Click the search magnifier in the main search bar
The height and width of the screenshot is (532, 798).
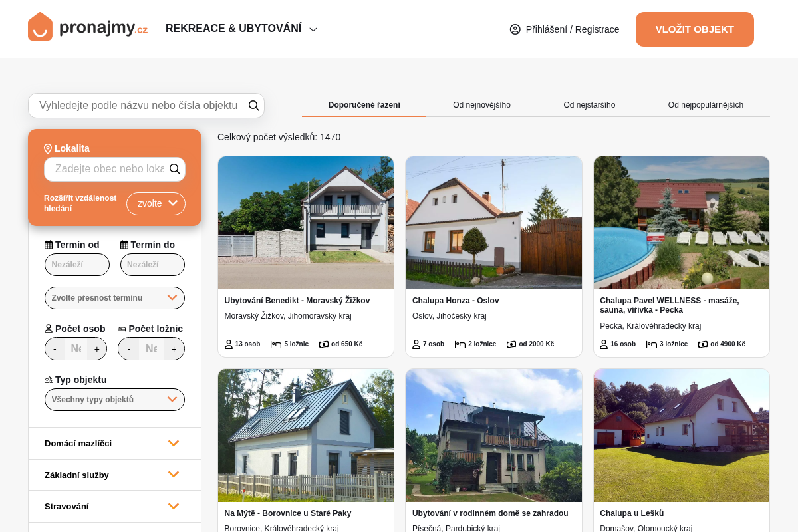coord(254,106)
